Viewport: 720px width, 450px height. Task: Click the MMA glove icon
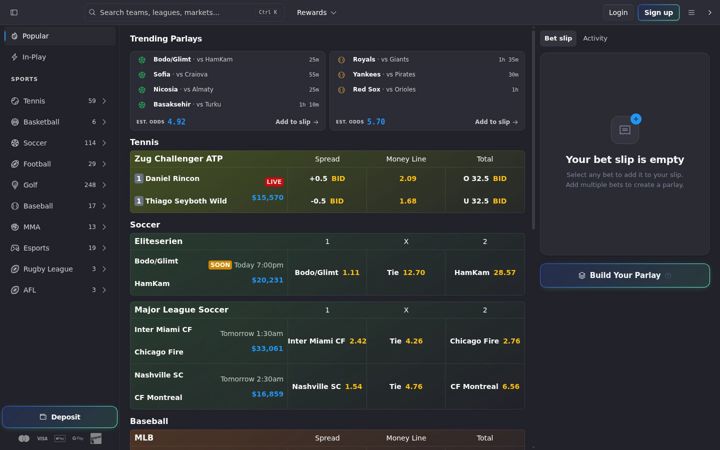click(15, 227)
